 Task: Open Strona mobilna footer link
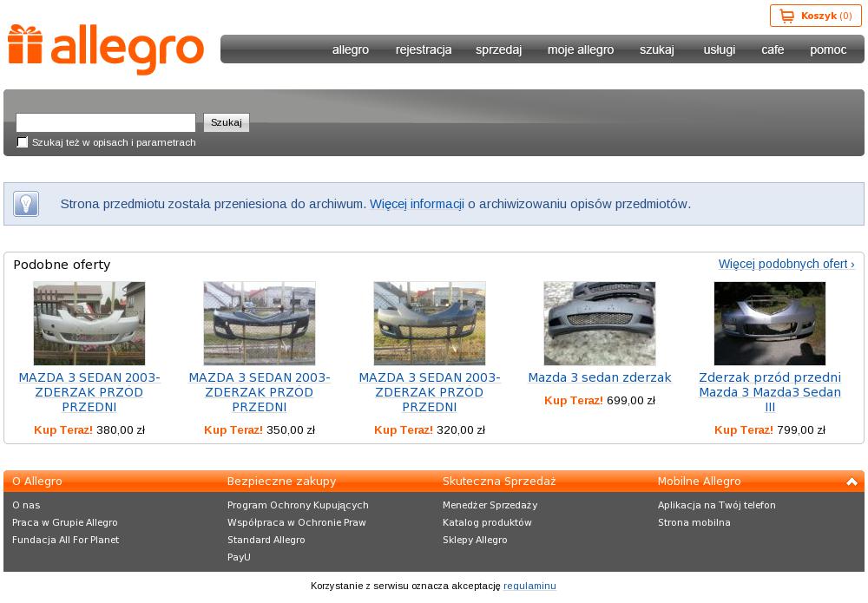pos(694,522)
